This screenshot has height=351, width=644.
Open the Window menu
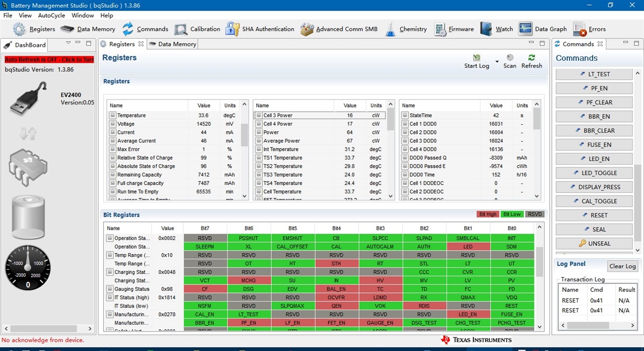click(x=83, y=16)
